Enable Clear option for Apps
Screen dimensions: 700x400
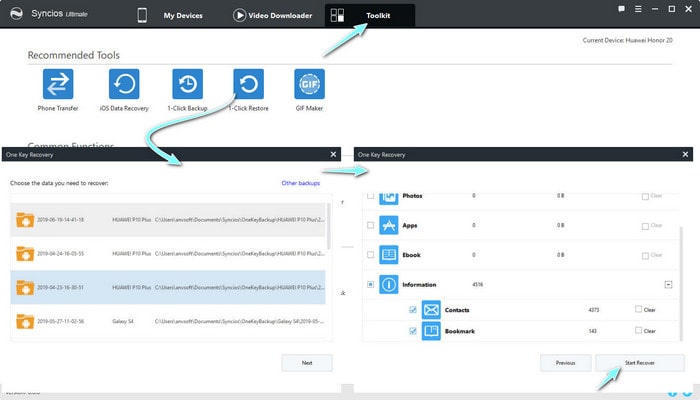tap(646, 226)
